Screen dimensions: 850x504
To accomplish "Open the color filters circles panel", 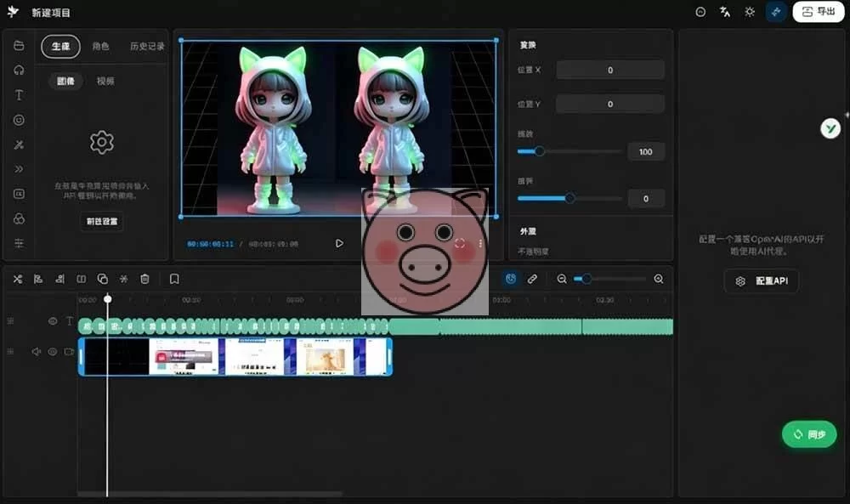I will (19, 219).
